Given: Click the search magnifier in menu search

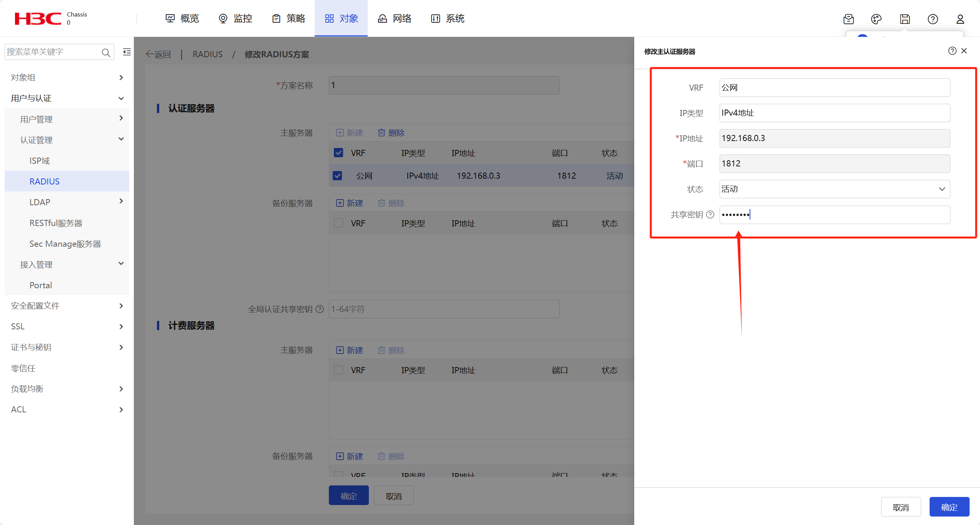Looking at the screenshot, I should [106, 52].
